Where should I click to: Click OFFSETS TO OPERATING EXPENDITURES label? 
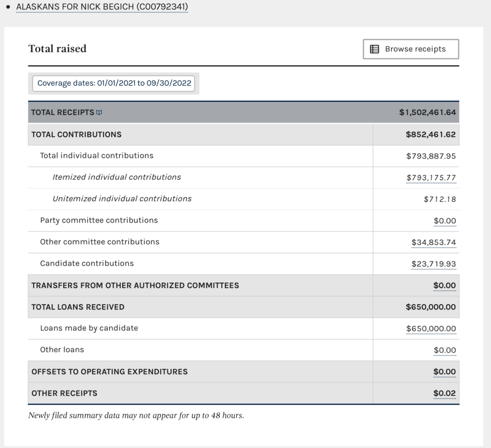(110, 372)
